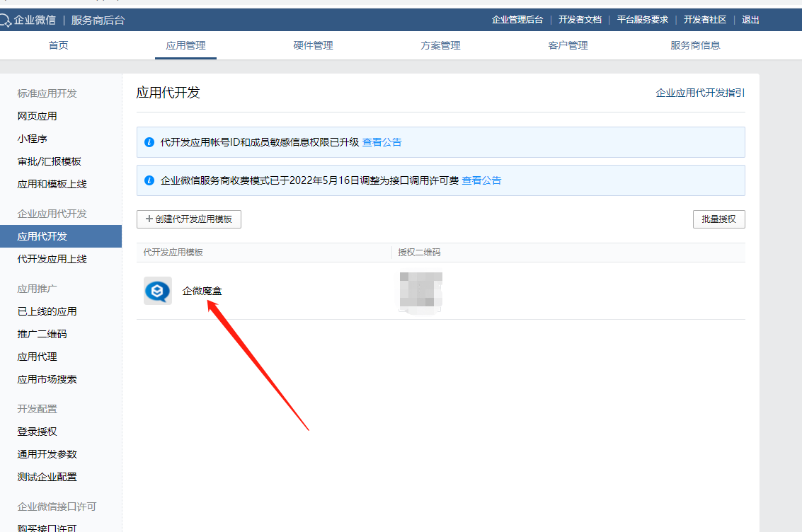The width and height of the screenshot is (802, 532).
Task: Open the 客户管理 tab
Action: [568, 45]
